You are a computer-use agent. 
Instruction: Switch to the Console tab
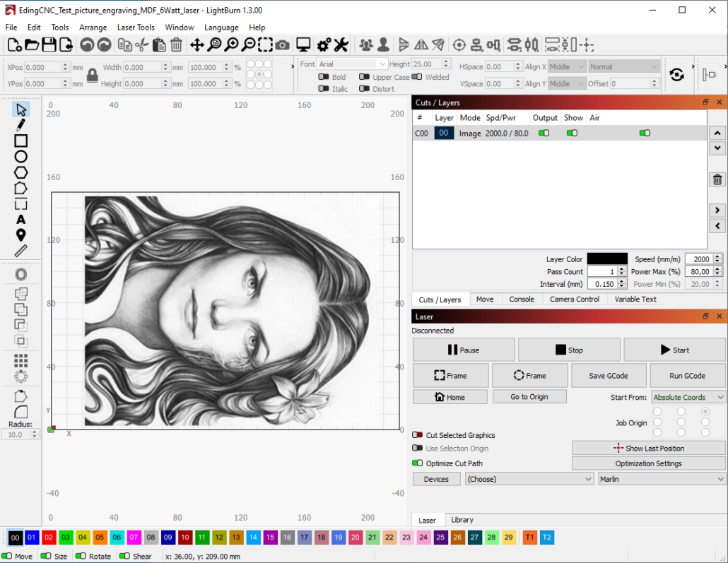click(522, 300)
